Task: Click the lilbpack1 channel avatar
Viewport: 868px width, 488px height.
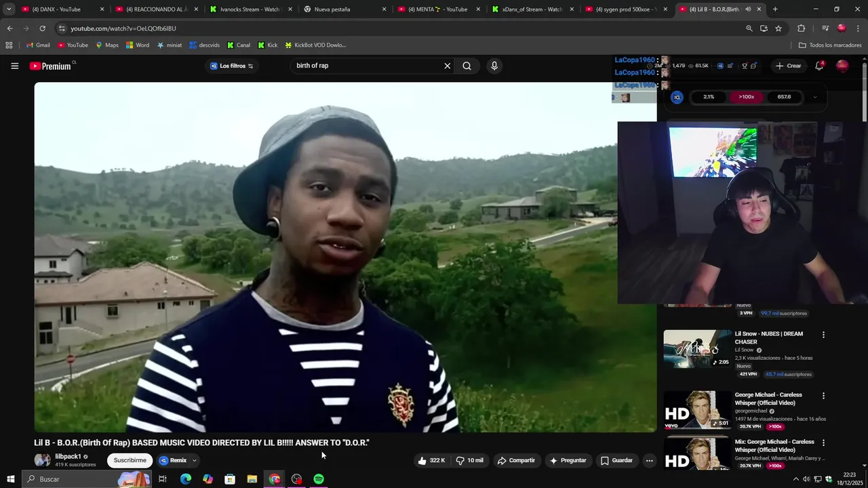Action: (x=42, y=460)
